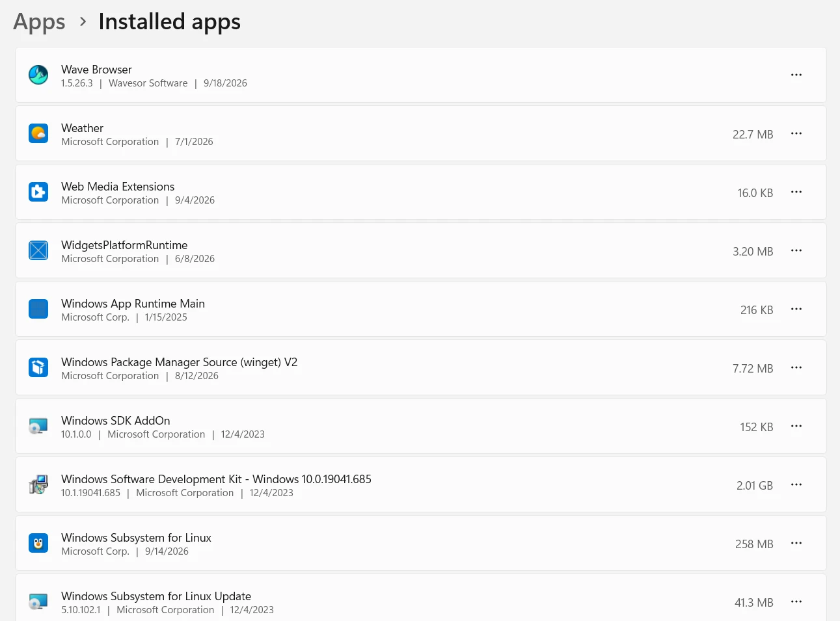This screenshot has width=840, height=621.
Task: Click the Wavesor Software publisher text
Action: point(148,83)
